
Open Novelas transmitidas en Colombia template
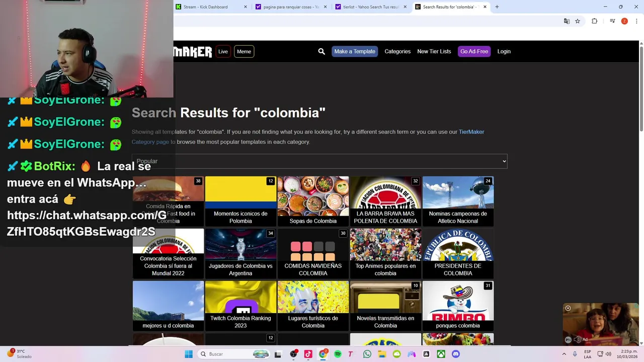pos(385,306)
